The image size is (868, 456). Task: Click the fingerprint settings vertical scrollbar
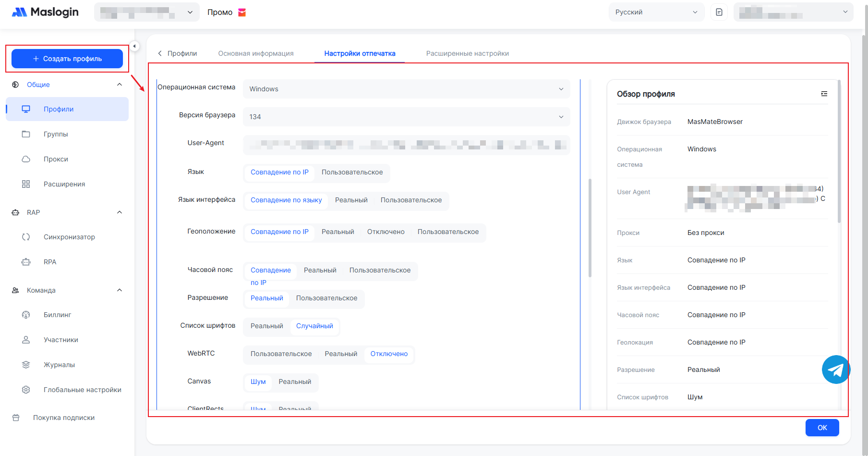click(590, 228)
